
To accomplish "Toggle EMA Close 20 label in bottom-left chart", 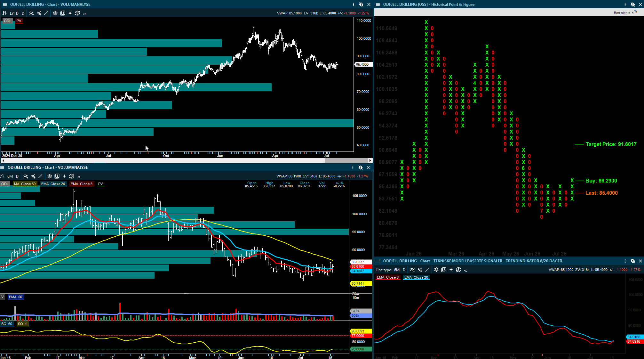I will coord(53,184).
